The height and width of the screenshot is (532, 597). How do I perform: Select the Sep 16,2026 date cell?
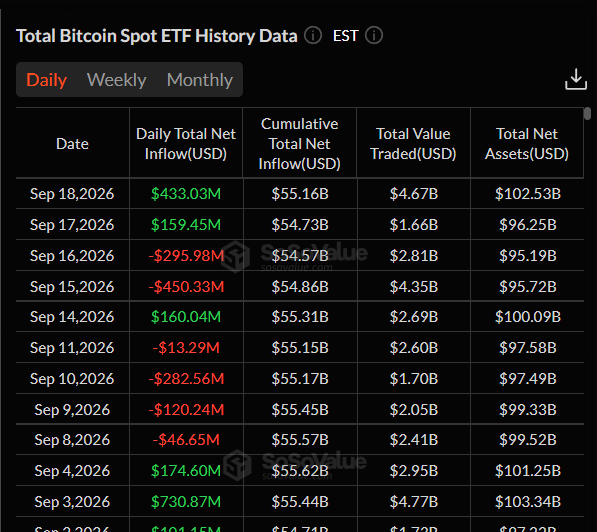point(72,256)
